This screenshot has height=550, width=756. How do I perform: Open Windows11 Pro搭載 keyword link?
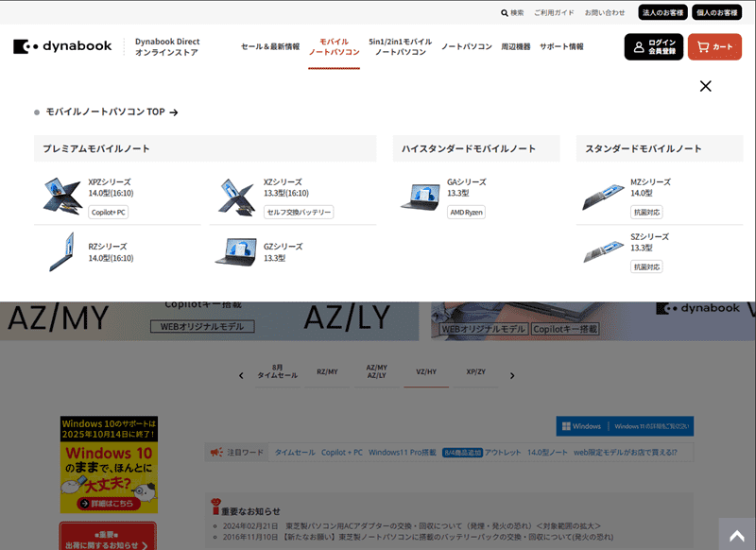click(x=403, y=453)
